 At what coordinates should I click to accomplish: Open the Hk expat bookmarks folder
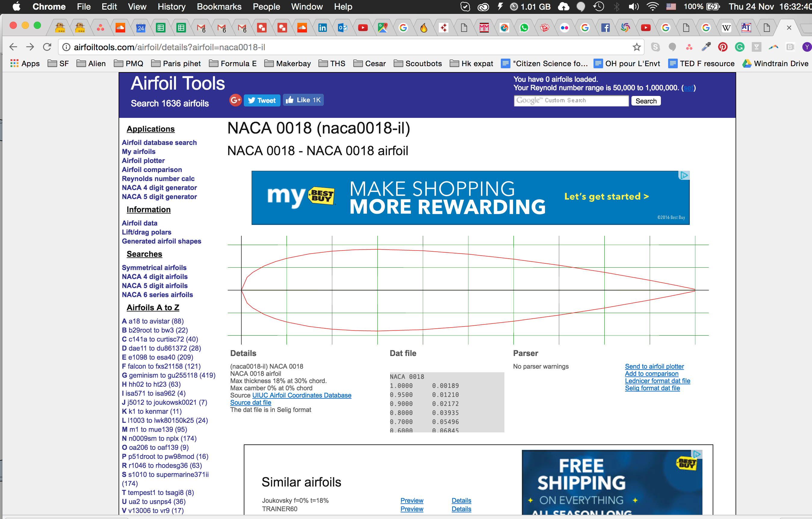471,63
